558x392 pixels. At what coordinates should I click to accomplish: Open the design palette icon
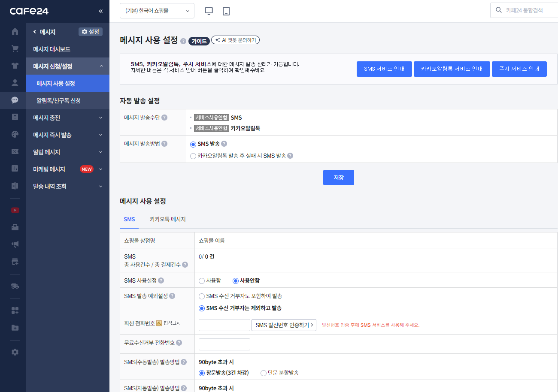(15, 134)
